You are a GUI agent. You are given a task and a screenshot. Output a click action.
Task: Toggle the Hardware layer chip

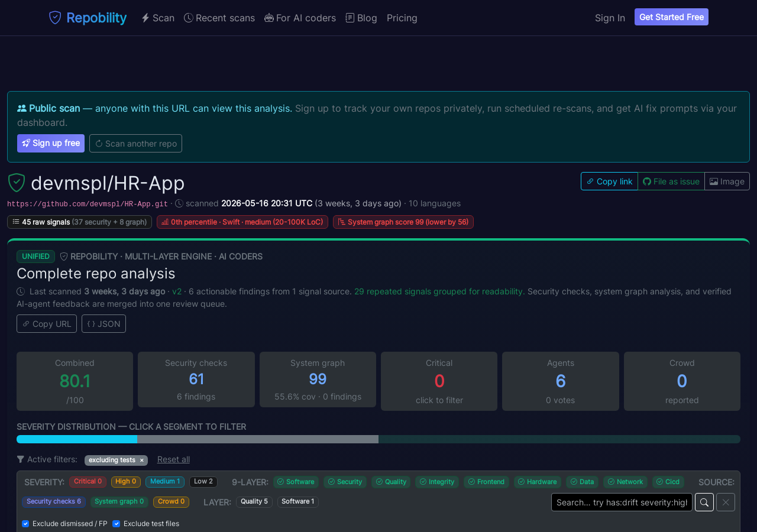(x=538, y=482)
